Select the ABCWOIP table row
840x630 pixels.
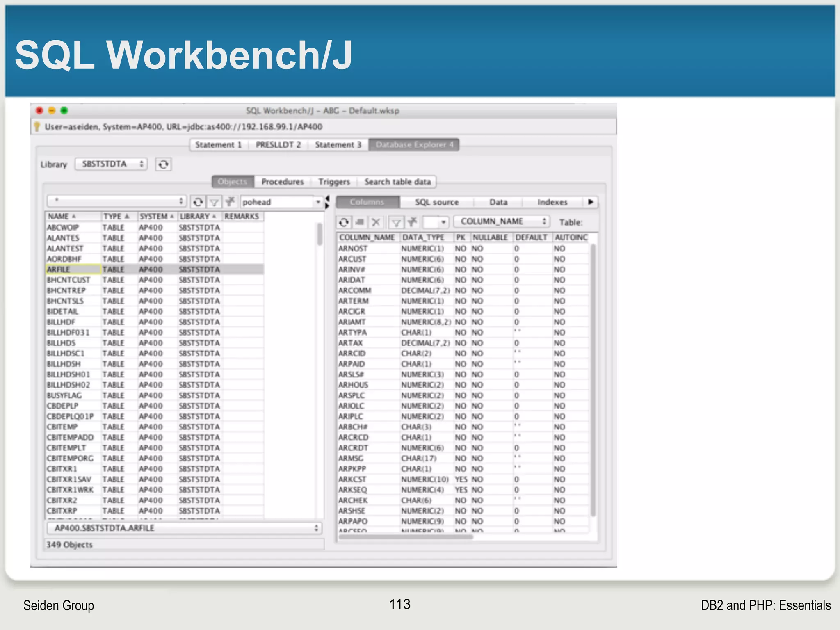pos(155,227)
